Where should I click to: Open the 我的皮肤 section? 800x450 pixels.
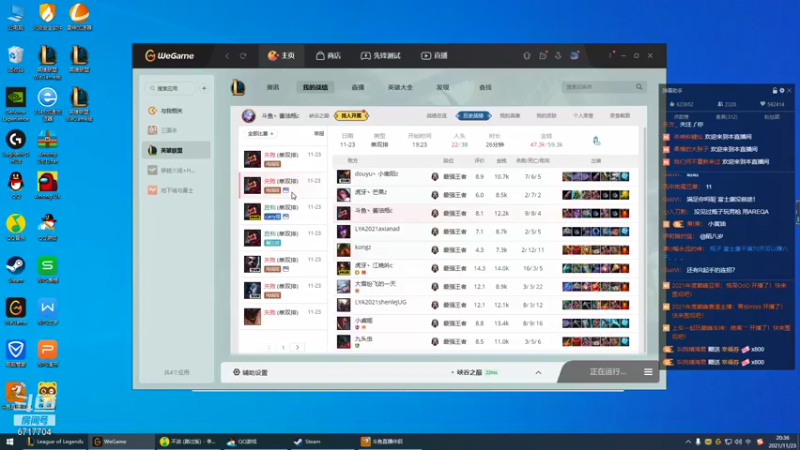(546, 116)
